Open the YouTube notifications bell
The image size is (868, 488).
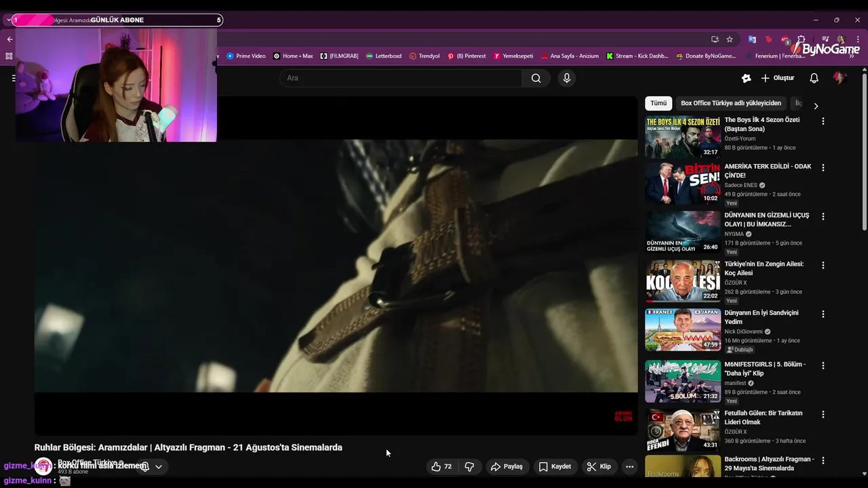click(814, 78)
